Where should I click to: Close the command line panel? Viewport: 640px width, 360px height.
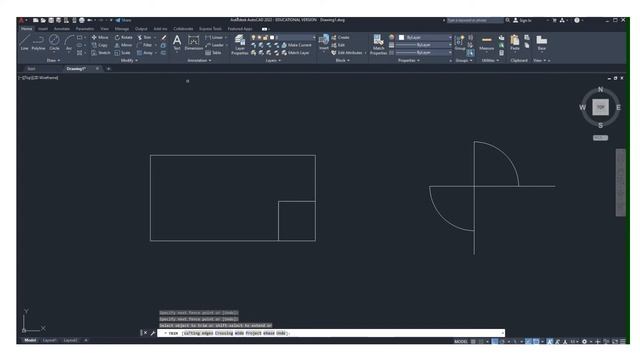coord(145,333)
